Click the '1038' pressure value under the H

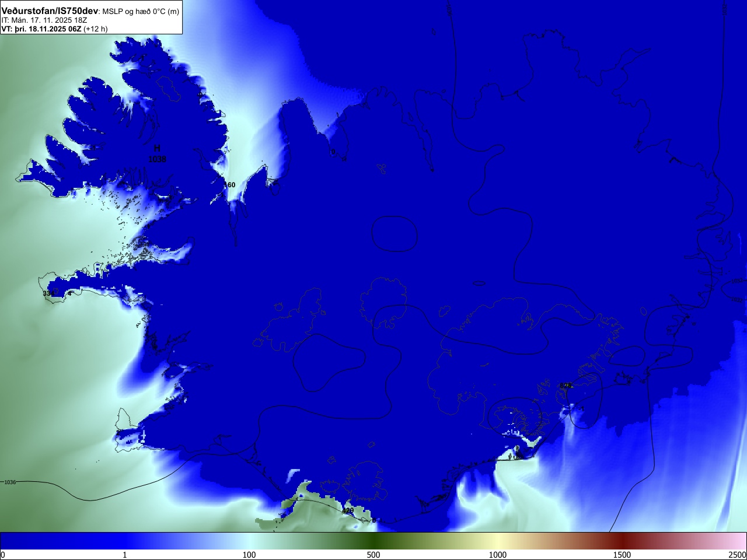point(157,159)
